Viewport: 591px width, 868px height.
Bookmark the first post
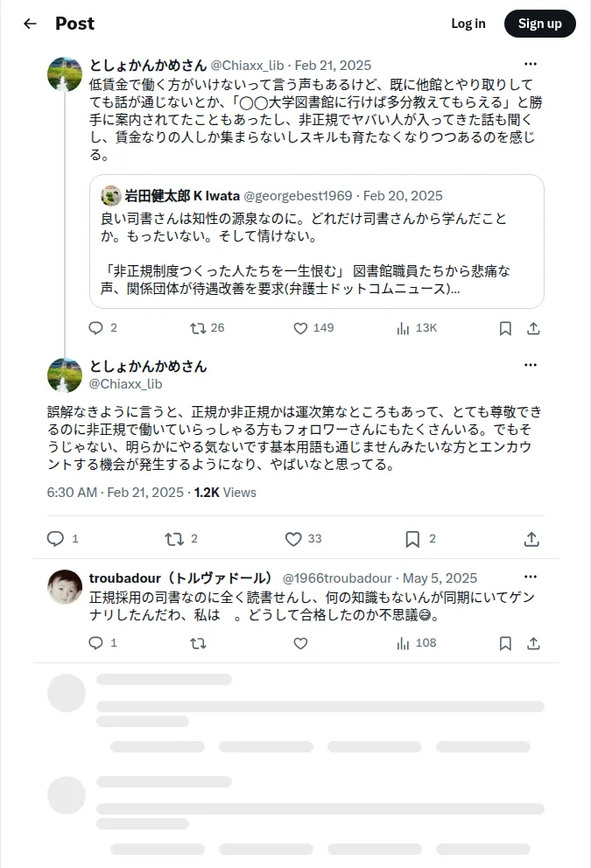(x=505, y=328)
